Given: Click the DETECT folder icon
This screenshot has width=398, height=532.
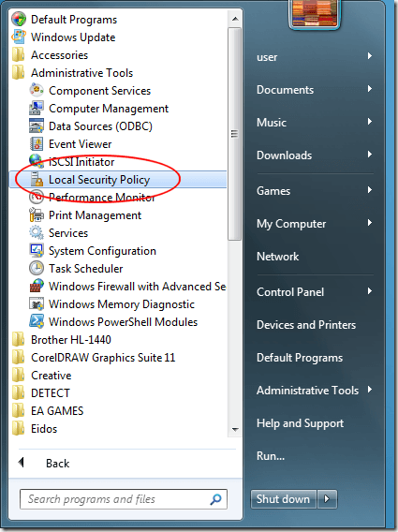Looking at the screenshot, I should tap(19, 392).
